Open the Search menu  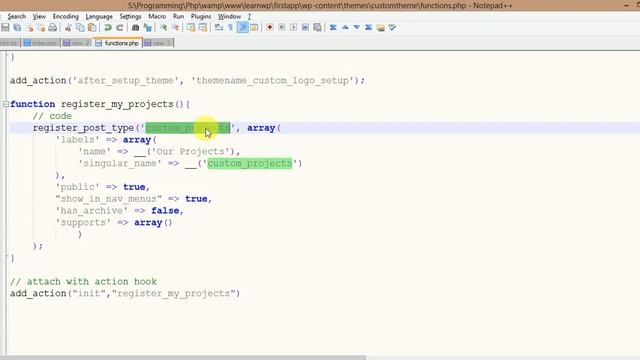click(17, 16)
